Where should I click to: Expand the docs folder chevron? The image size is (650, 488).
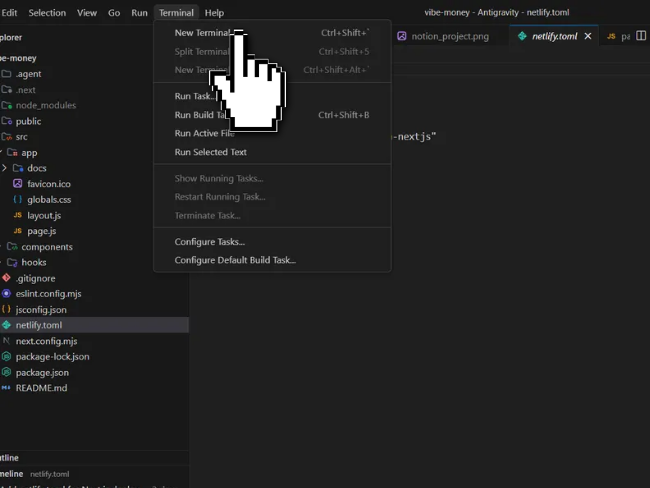coord(4,168)
